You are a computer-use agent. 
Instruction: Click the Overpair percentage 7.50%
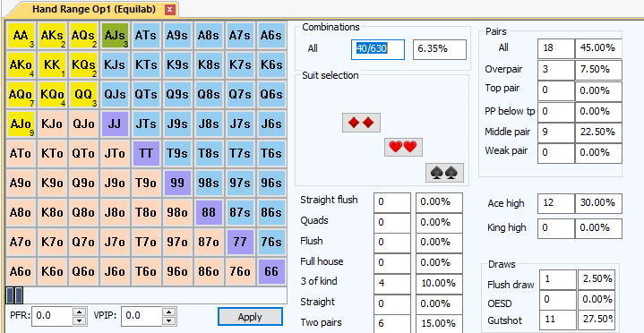598,70
